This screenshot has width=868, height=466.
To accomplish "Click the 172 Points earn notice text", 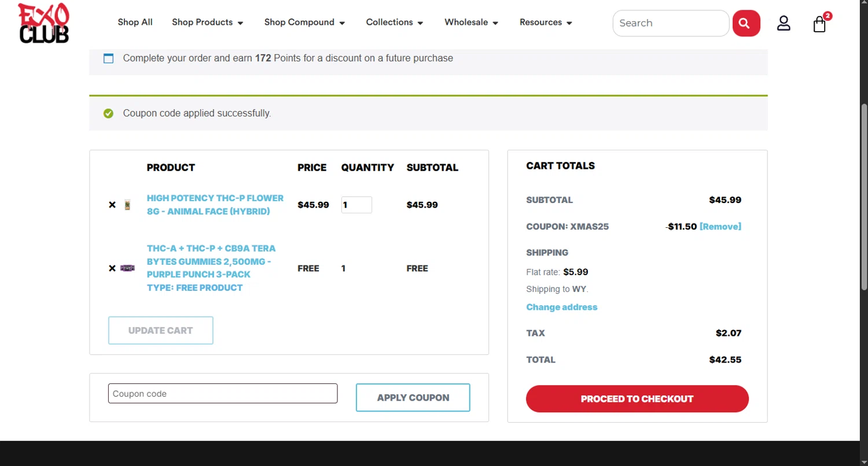I will (x=288, y=58).
